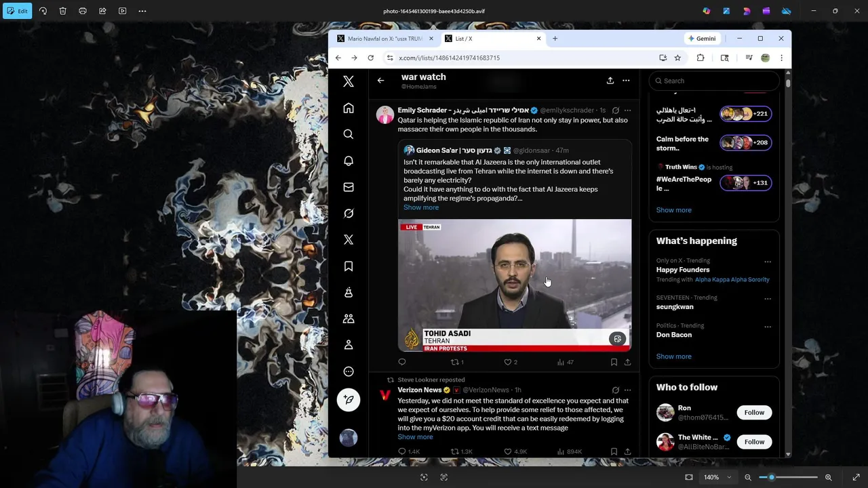Open Chrome extensions puzzle icon
868x488 pixels.
click(x=701, y=58)
